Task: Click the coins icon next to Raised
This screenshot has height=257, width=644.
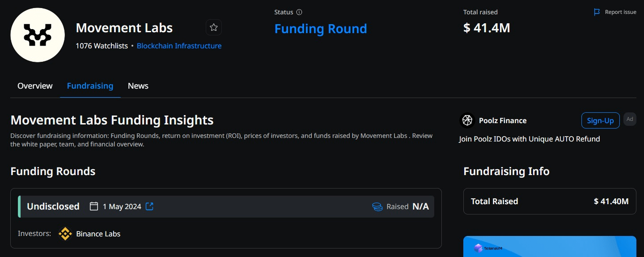Action: point(377,206)
